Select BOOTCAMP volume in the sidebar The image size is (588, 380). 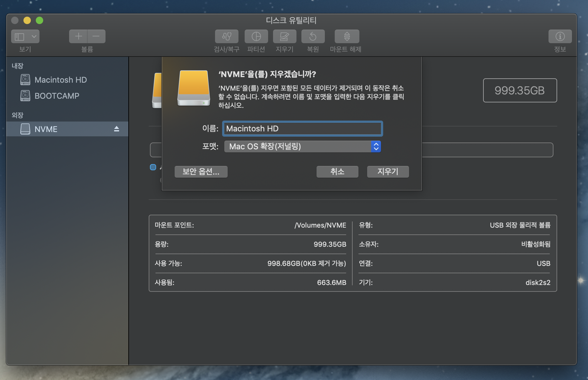click(x=67, y=96)
